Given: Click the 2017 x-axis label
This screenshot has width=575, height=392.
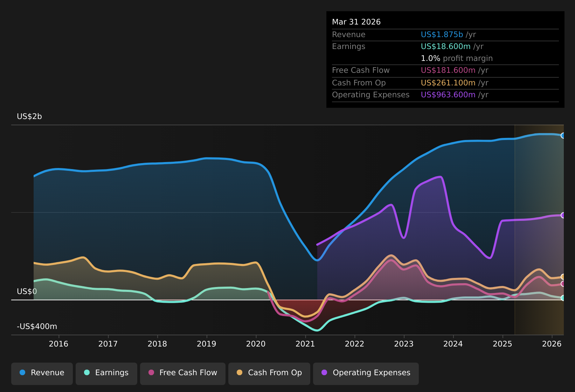Looking at the screenshot, I should tap(108, 344).
